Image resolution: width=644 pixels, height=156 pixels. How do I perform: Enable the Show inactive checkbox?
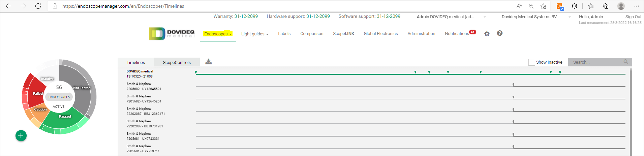531,62
